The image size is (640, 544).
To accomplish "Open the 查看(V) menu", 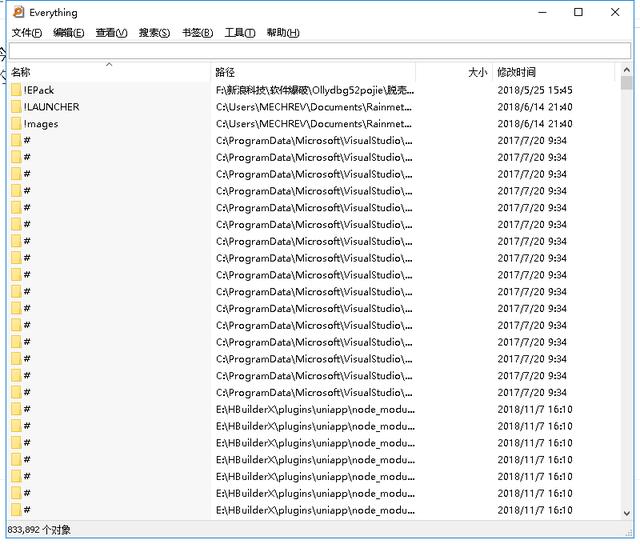I will 111,33.
